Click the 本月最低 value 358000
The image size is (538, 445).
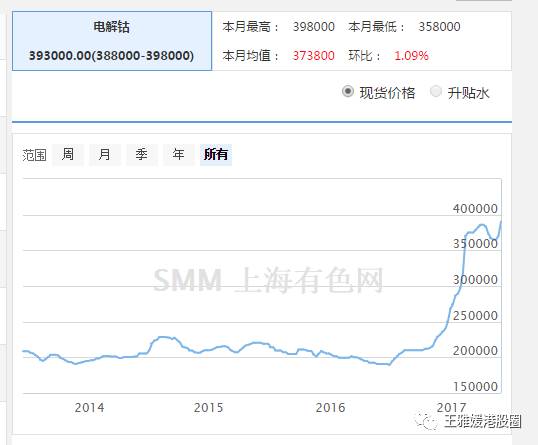[439, 26]
